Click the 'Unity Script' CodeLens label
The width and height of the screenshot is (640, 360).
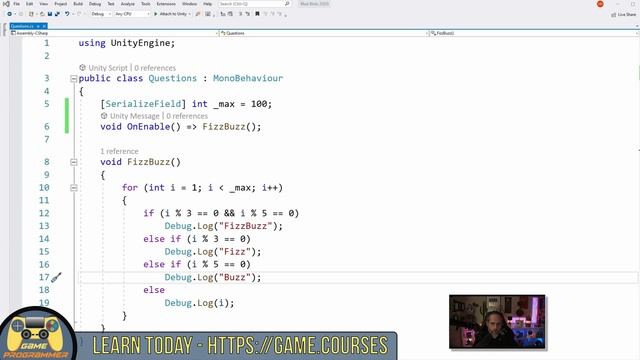(x=108, y=68)
